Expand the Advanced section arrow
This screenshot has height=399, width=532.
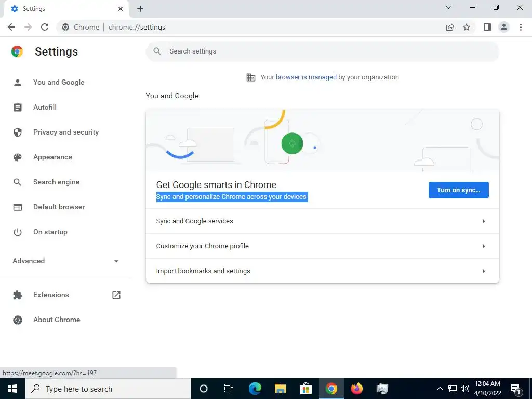pos(116,261)
